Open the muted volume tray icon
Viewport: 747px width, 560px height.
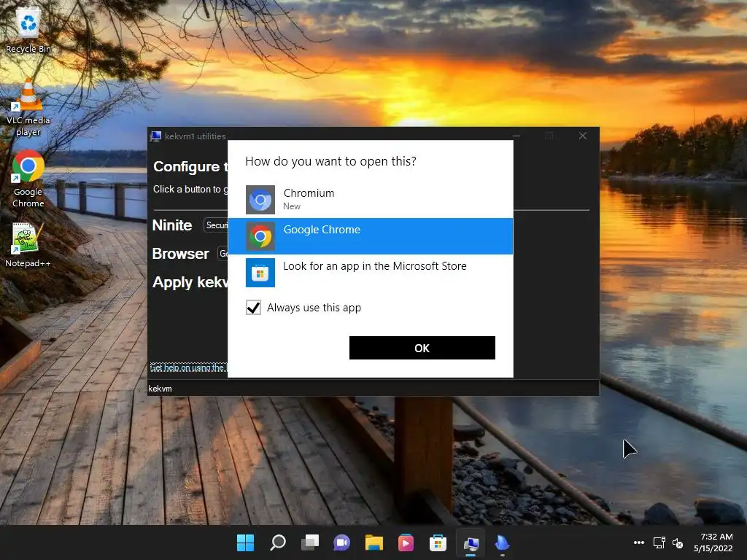[x=678, y=542]
